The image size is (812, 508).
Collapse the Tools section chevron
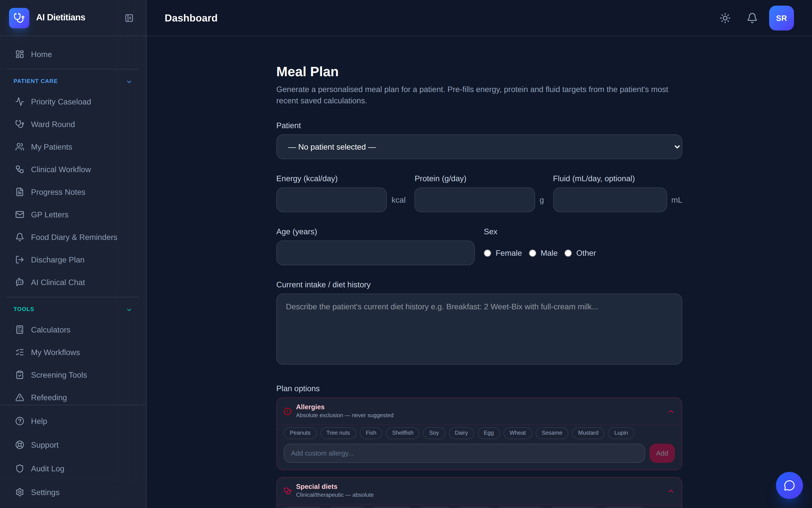[129, 310]
